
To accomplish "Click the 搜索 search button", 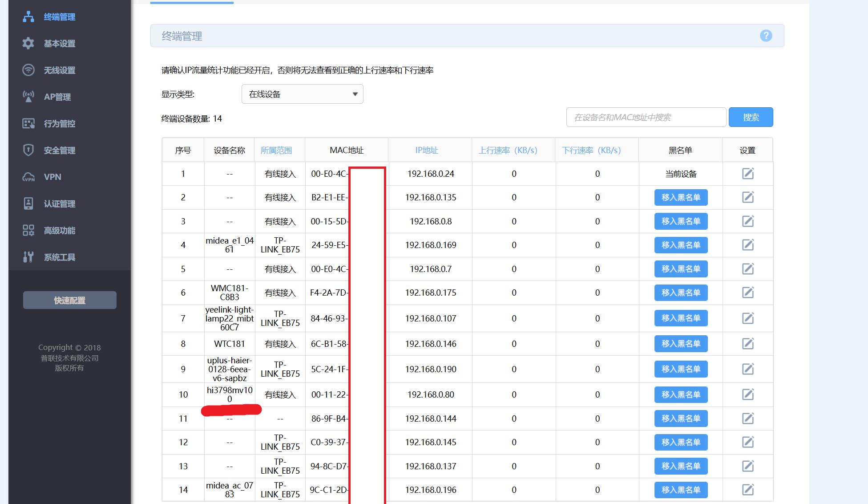I will click(751, 118).
